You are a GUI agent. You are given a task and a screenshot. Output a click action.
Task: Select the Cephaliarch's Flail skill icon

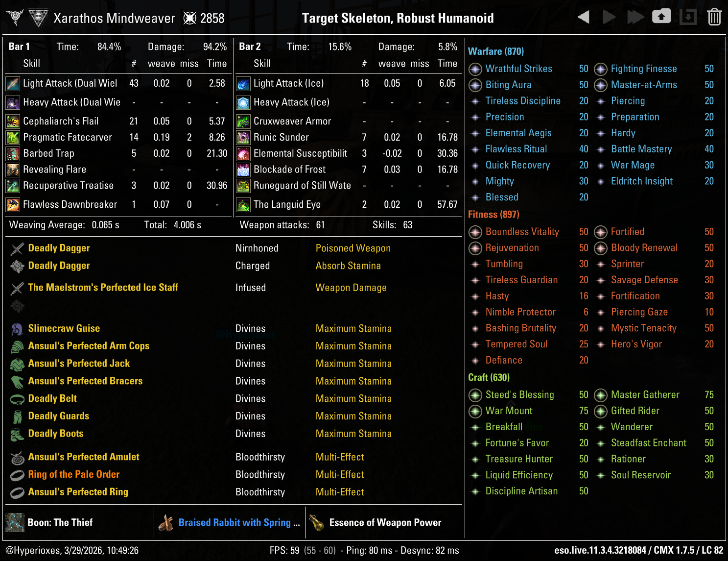point(12,121)
